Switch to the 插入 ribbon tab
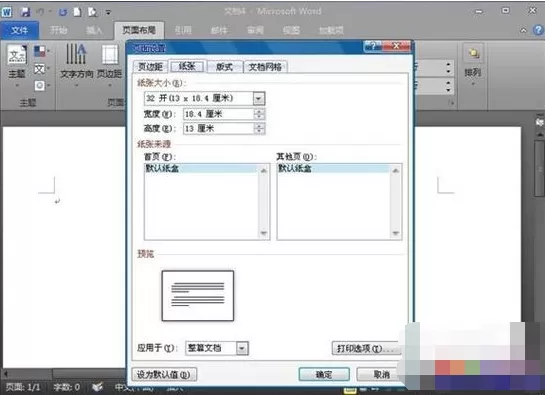Image resolution: width=545 pixels, height=395 pixels. point(94,30)
